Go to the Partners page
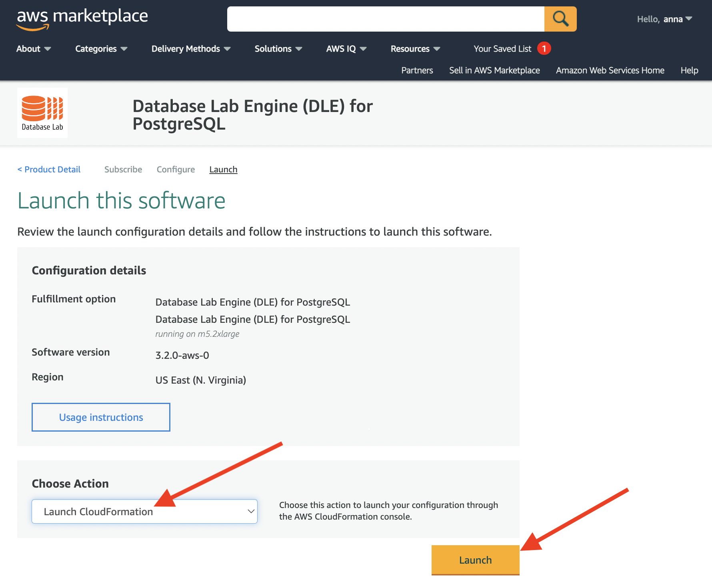The image size is (712, 588). point(417,70)
